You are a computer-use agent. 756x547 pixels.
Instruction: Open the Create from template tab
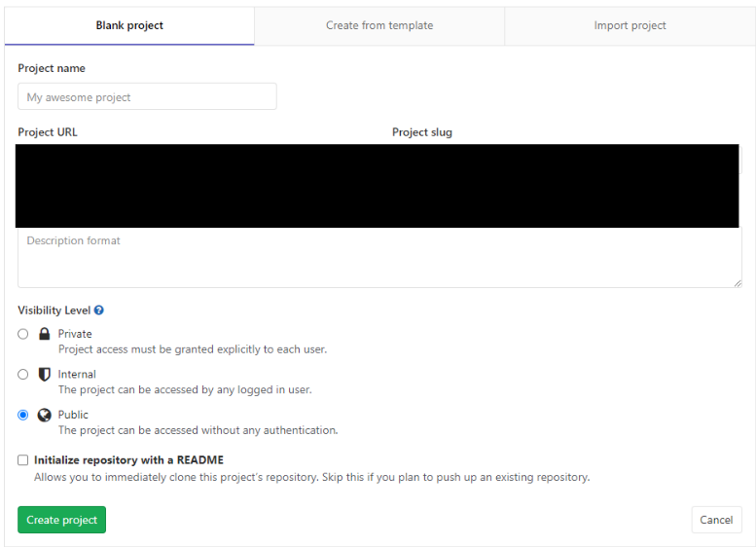coord(379,25)
